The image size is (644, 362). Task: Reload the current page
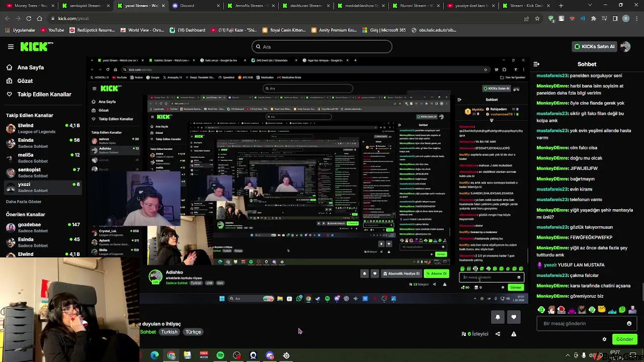click(29, 19)
